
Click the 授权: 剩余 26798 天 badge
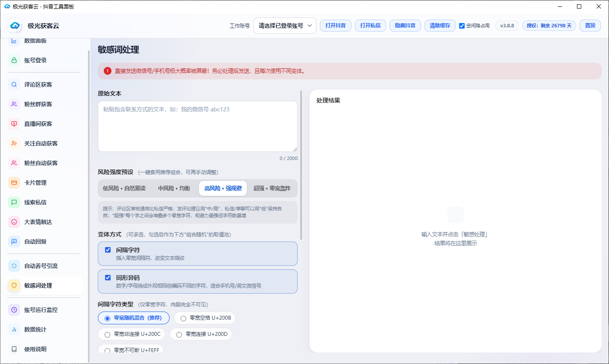coord(549,26)
